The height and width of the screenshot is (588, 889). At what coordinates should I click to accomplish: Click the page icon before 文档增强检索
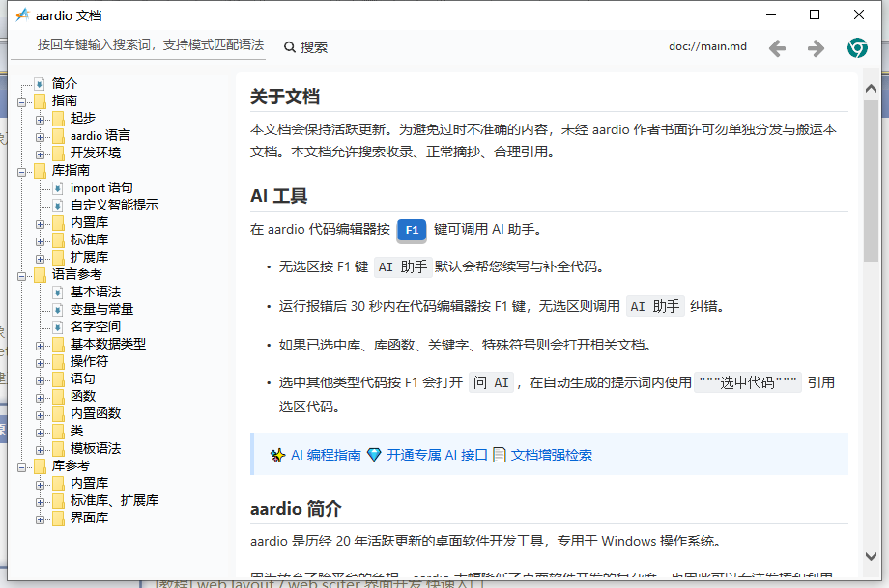point(499,455)
